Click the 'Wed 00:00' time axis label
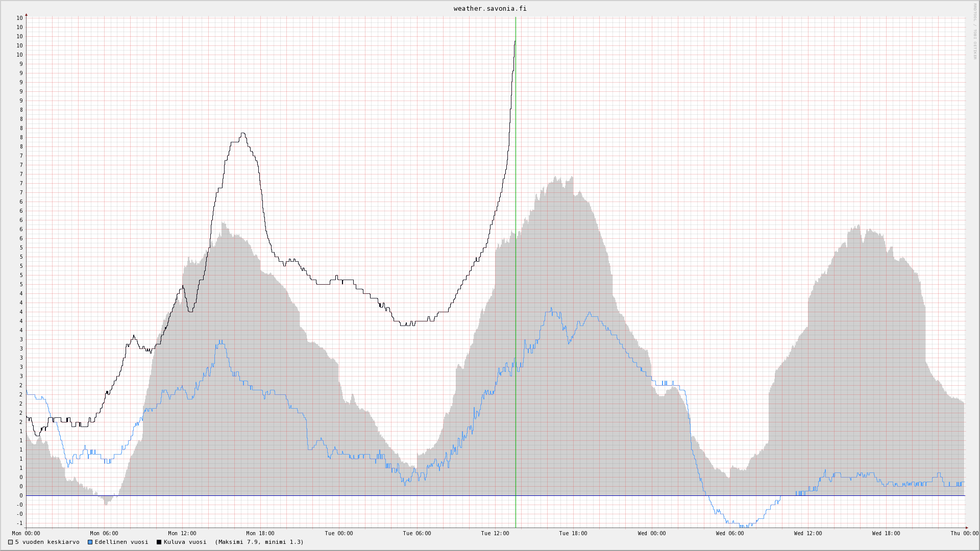 652,534
